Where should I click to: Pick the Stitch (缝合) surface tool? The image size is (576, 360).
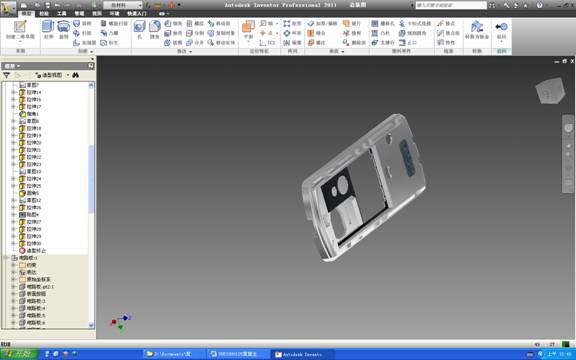coord(316,33)
